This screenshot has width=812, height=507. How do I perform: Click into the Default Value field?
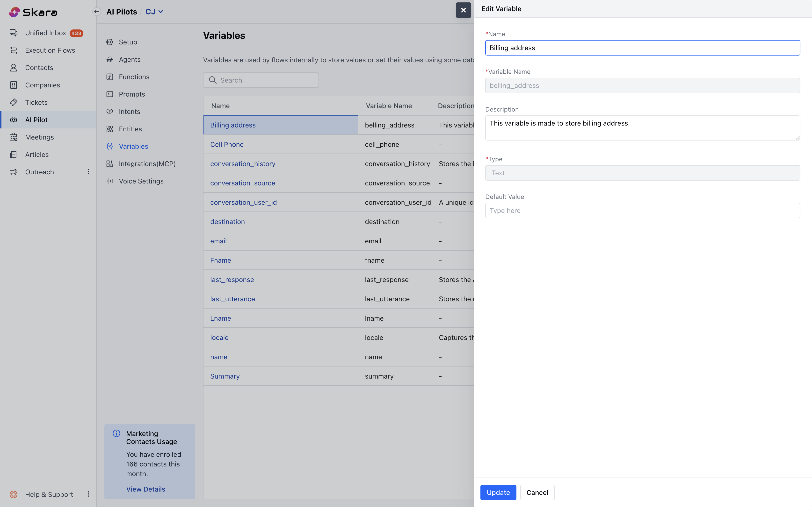(642, 211)
